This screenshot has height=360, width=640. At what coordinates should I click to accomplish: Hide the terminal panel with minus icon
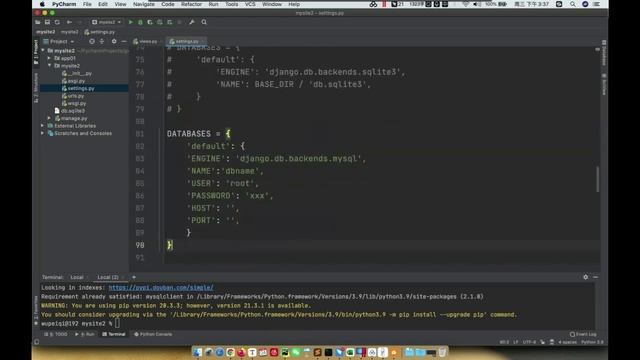pos(596,277)
